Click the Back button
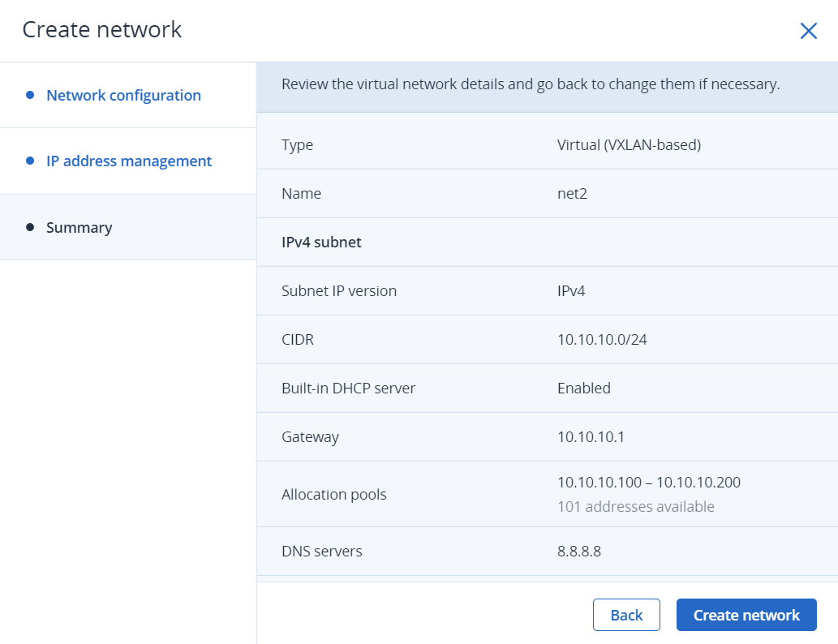The height and width of the screenshot is (644, 838). [x=626, y=615]
